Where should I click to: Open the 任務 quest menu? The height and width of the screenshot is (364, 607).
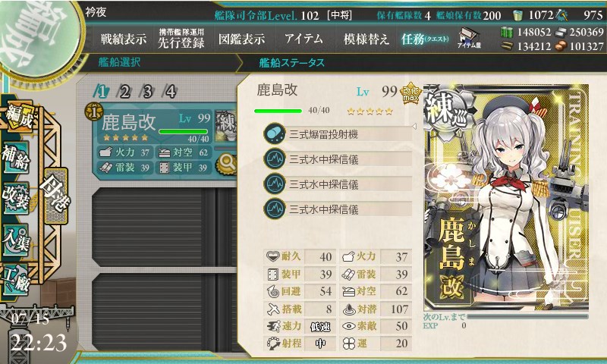click(x=425, y=39)
